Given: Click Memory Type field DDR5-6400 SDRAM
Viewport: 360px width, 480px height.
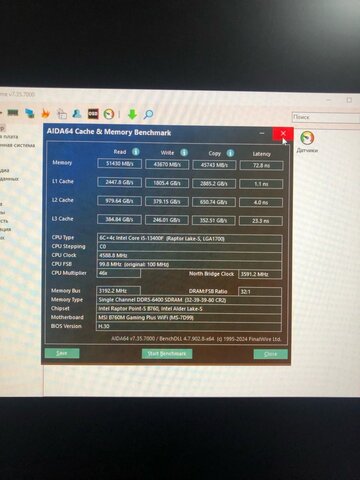Looking at the screenshot, I should coord(189,300).
